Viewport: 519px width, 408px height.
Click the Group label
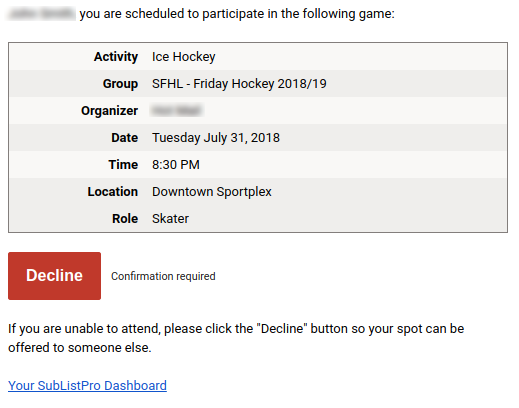pos(120,84)
